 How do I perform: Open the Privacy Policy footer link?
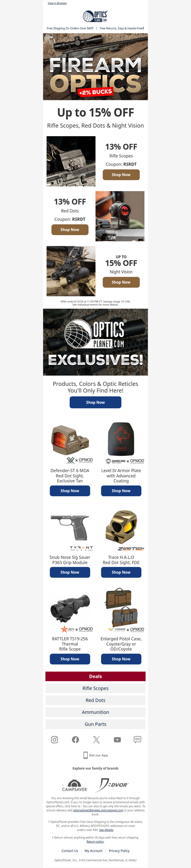(x=119, y=851)
